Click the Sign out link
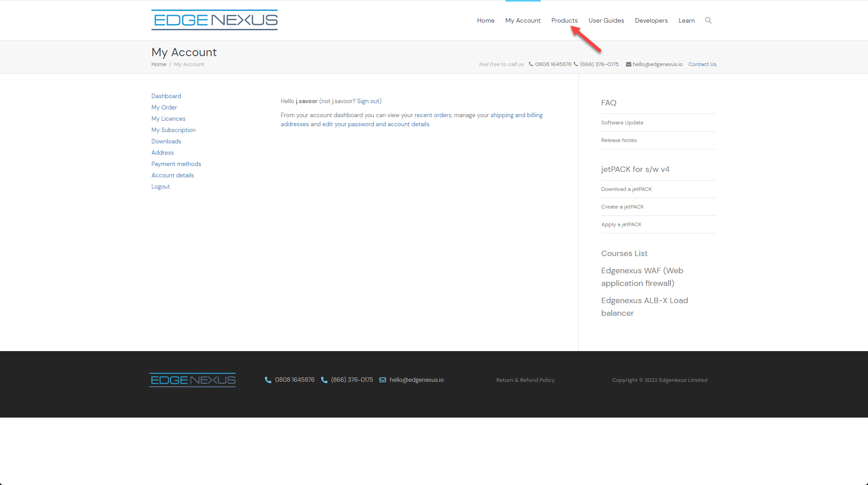The image size is (868, 485). [368, 101]
